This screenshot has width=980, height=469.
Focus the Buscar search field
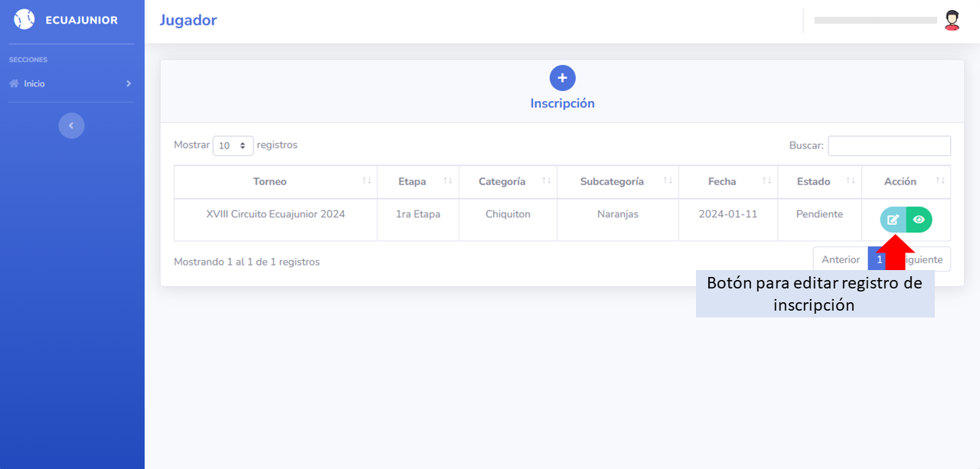889,145
